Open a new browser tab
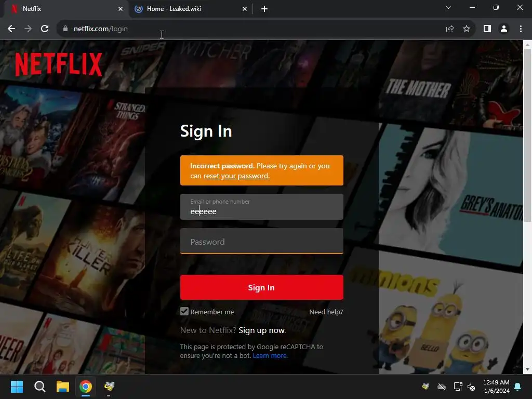 [264, 9]
